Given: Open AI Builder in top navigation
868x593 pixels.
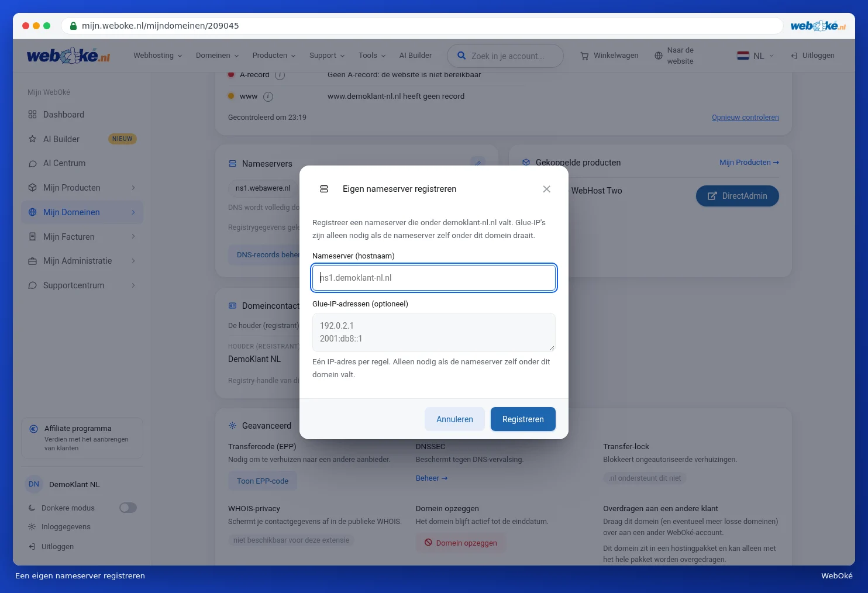Looking at the screenshot, I should 415,56.
